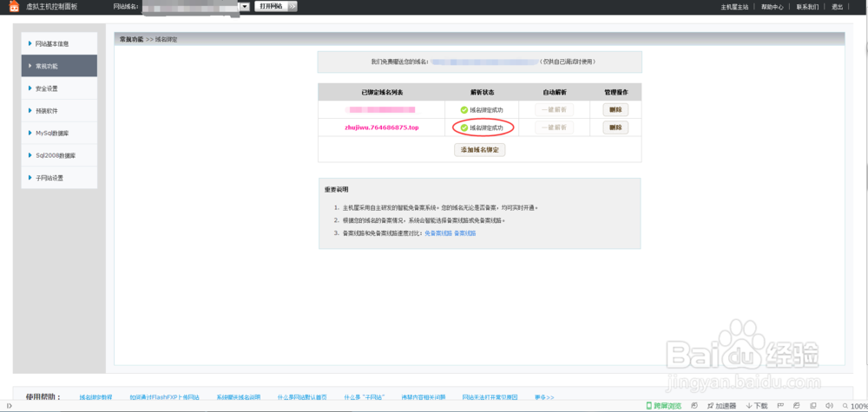Image resolution: width=868 pixels, height=412 pixels.
Task: Click 添加域名绑定 button
Action: pos(479,150)
